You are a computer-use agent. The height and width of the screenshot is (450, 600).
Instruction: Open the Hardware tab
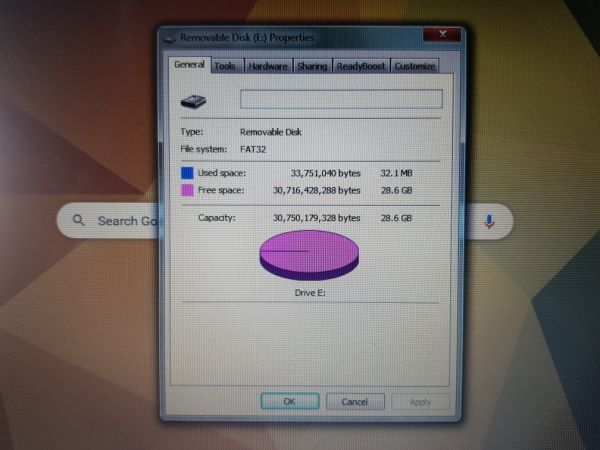(x=268, y=66)
